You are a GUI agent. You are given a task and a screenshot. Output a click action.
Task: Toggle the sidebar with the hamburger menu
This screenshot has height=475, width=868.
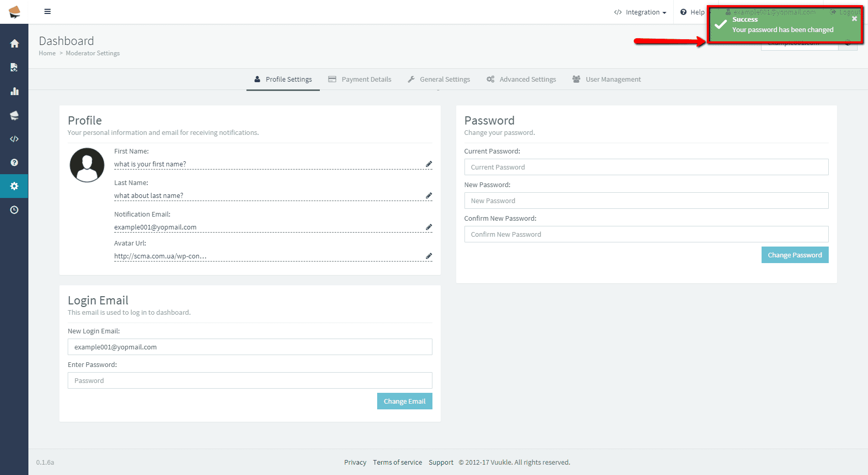coord(48,11)
